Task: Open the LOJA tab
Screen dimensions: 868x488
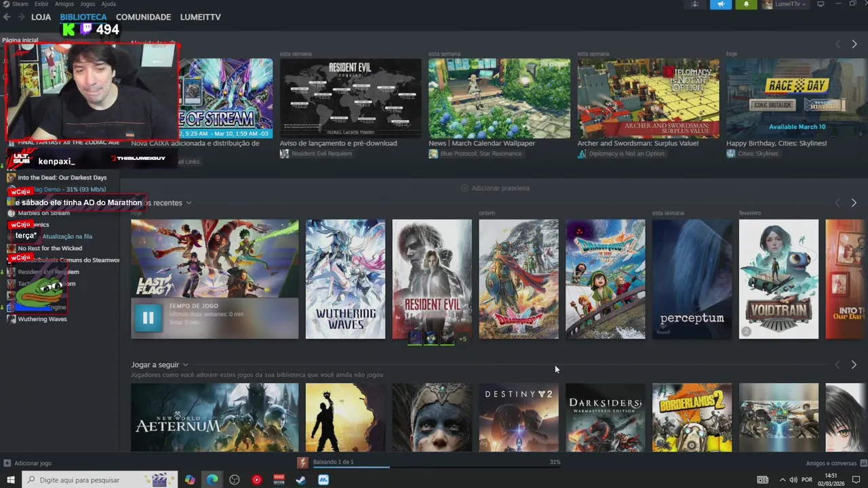Action: pos(41,17)
